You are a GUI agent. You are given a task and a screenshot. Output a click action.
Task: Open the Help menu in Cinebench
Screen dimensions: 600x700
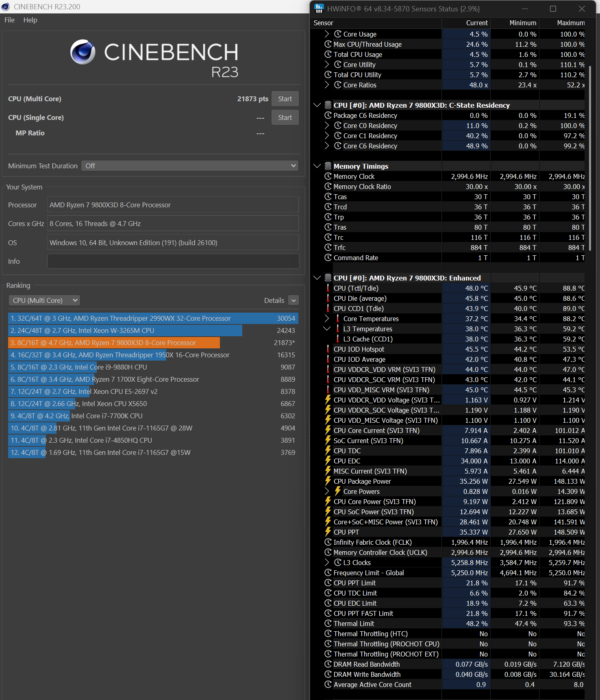coord(30,20)
